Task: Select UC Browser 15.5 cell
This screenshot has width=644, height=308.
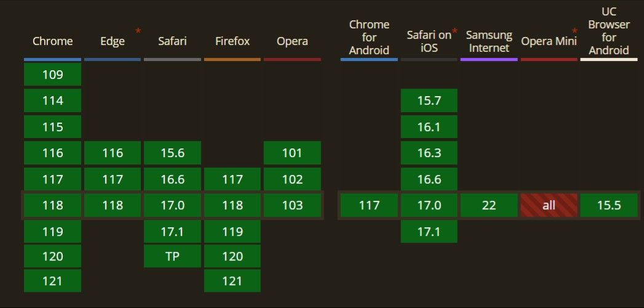Action: coord(609,205)
